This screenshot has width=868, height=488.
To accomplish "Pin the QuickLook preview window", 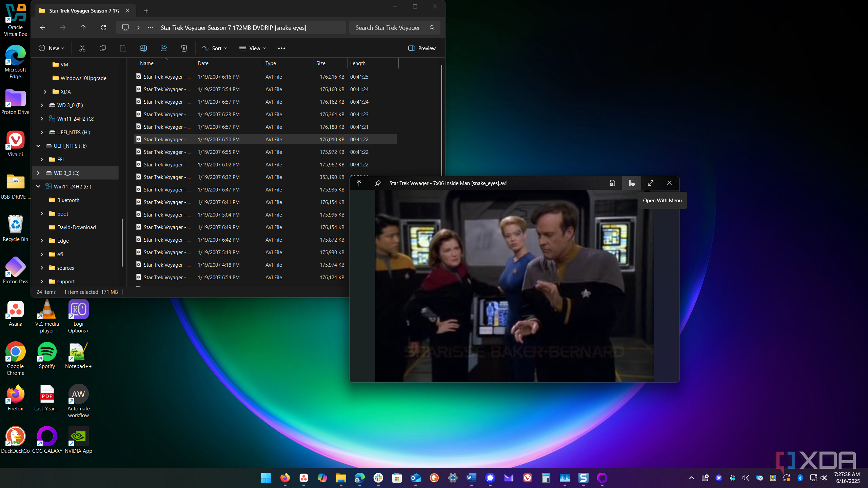I will [378, 183].
